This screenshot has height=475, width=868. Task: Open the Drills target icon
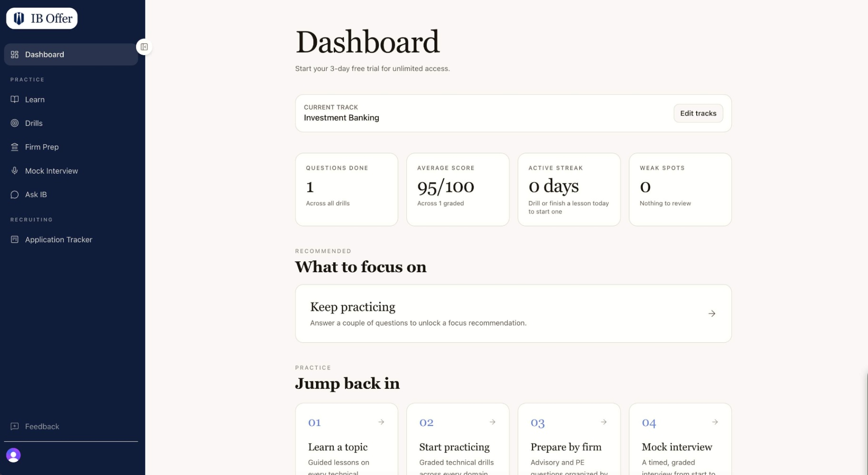[15, 123]
